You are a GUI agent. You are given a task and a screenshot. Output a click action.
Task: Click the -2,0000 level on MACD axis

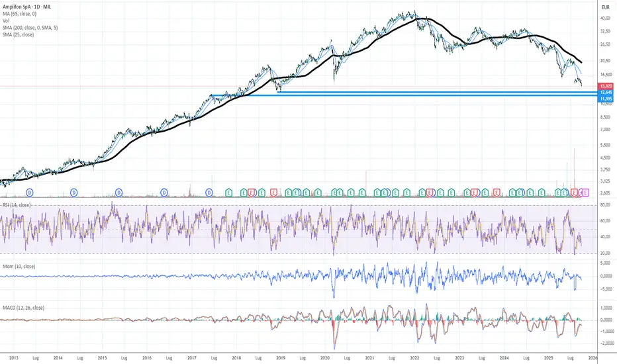pos(608,343)
